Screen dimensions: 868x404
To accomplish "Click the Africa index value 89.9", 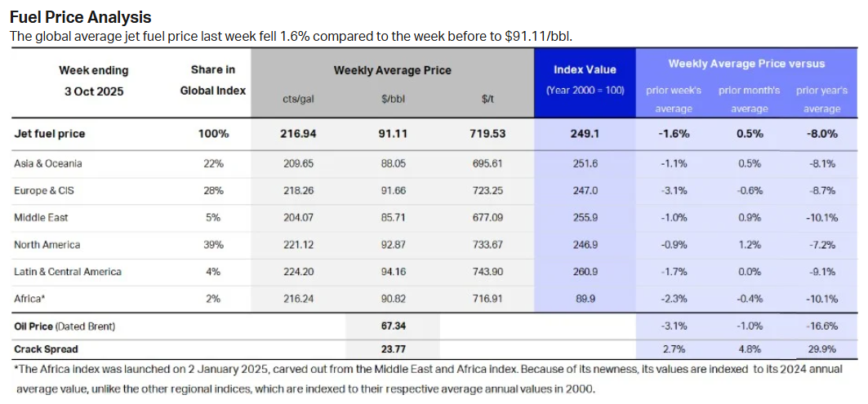I will tap(585, 299).
